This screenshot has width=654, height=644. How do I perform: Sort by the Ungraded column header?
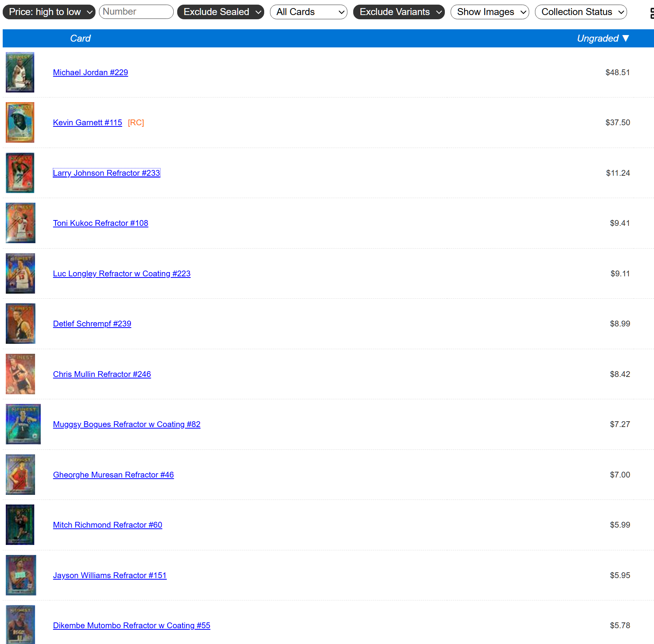[602, 39]
